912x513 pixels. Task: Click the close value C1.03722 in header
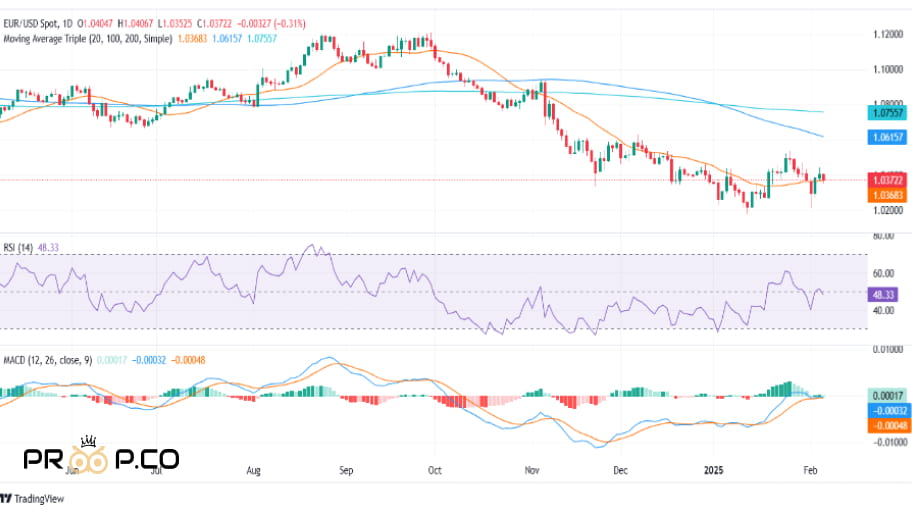(x=214, y=24)
